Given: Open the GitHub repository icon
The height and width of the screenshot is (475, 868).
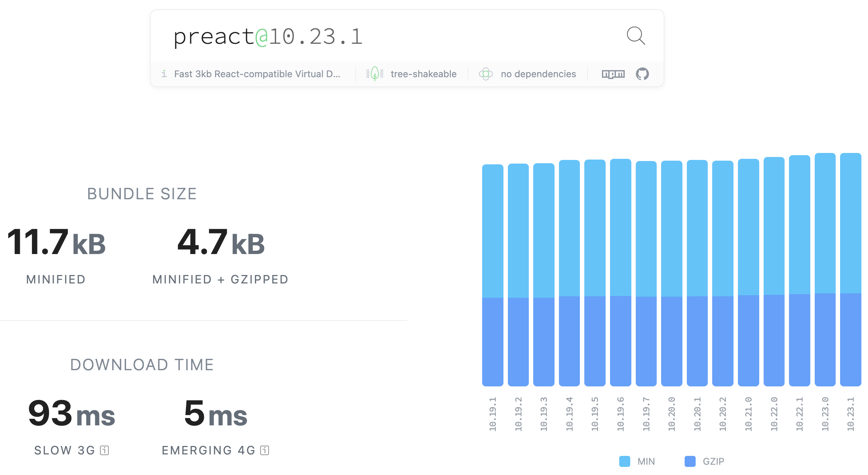Looking at the screenshot, I should (x=642, y=74).
